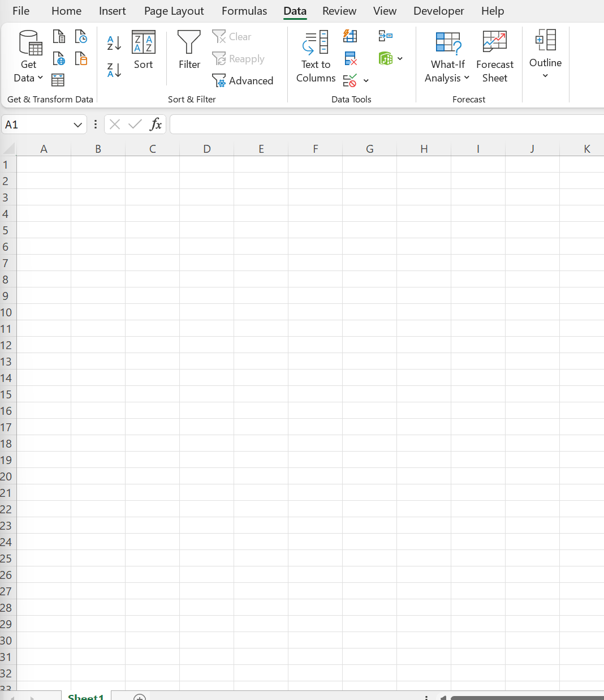Click the Consolidate icon
The height and width of the screenshot is (700, 604).
[x=386, y=37]
